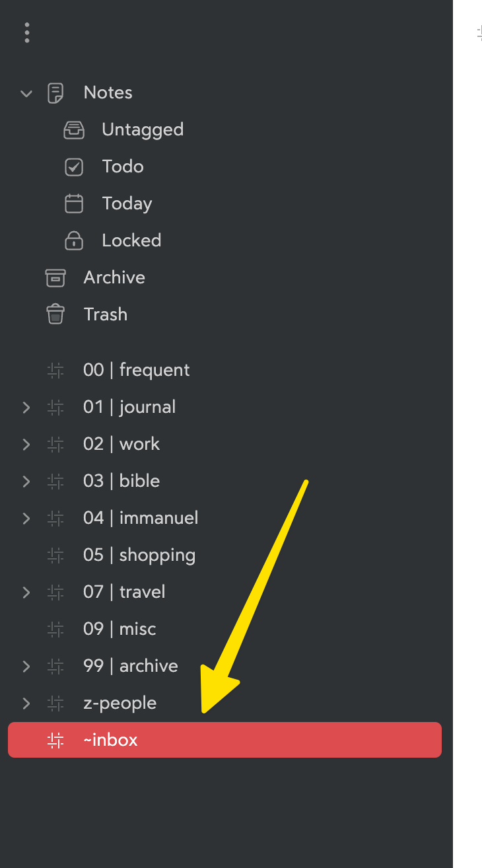The height and width of the screenshot is (868, 482).
Task: Collapse the Notes section chevron
Action: click(26, 93)
